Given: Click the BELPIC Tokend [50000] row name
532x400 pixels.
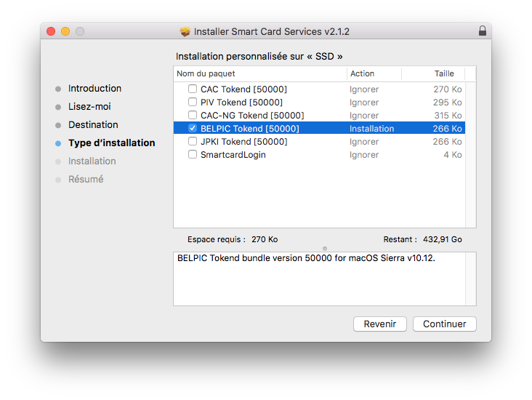Looking at the screenshot, I should click(250, 129).
